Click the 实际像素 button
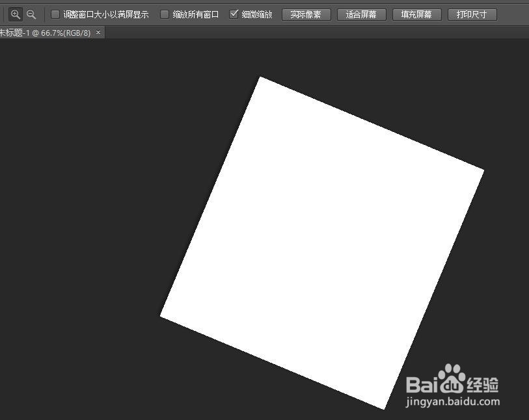 pyautogui.click(x=306, y=14)
